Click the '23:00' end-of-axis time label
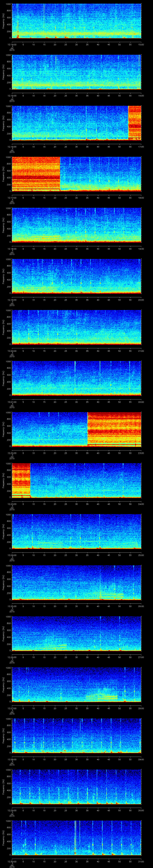This screenshot has height=868, width=153. pos(141,453)
